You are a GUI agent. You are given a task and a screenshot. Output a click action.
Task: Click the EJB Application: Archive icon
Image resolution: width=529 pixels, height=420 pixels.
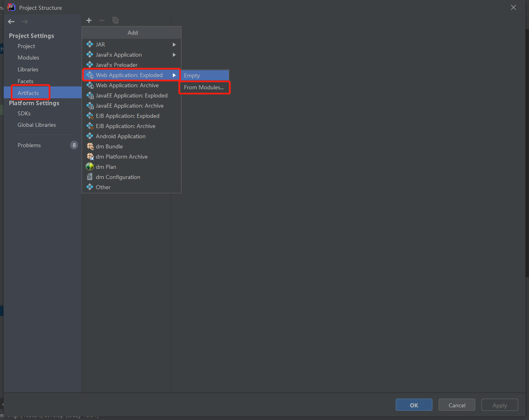tap(90, 126)
